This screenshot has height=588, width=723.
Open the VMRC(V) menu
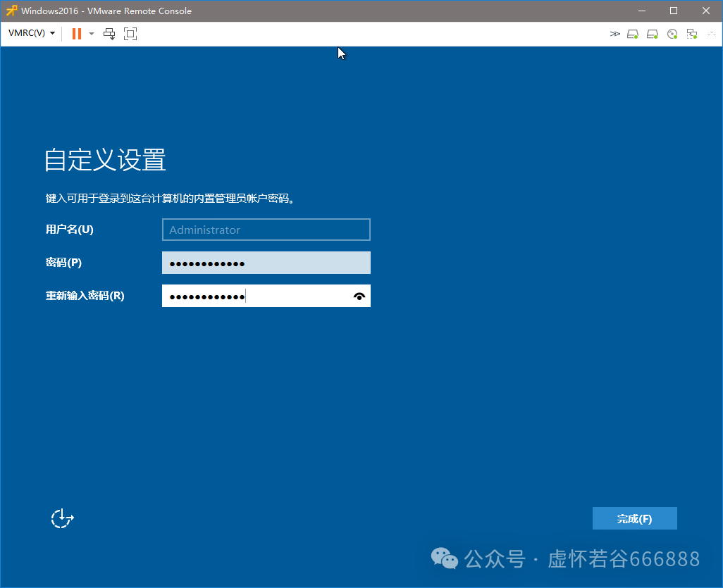pyautogui.click(x=32, y=33)
